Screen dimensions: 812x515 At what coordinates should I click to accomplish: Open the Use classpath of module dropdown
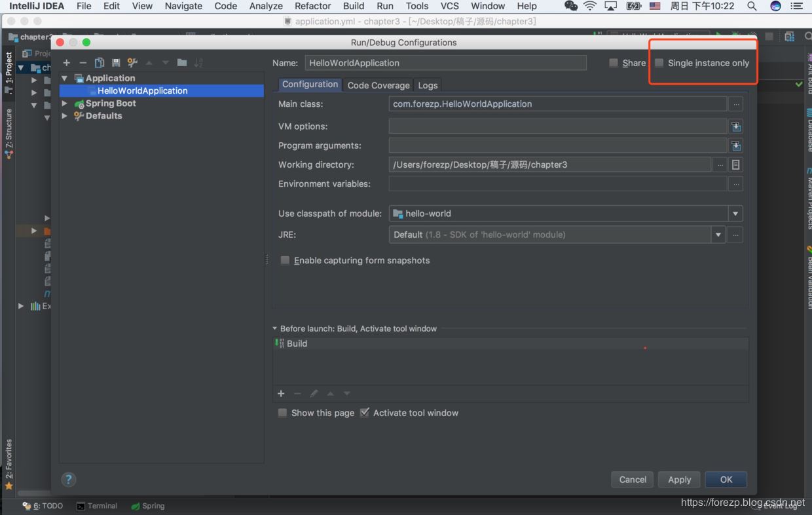[x=735, y=214]
